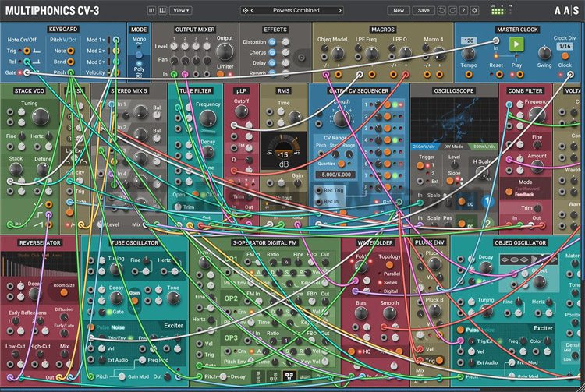The image size is (585, 392).
Task: Toggle the sequencer Quantize button
Action: point(341,164)
